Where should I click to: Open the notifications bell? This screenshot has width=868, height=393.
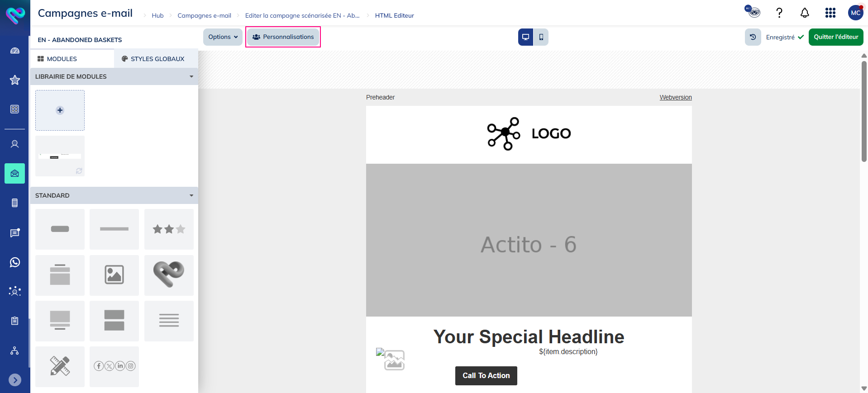pyautogui.click(x=805, y=13)
